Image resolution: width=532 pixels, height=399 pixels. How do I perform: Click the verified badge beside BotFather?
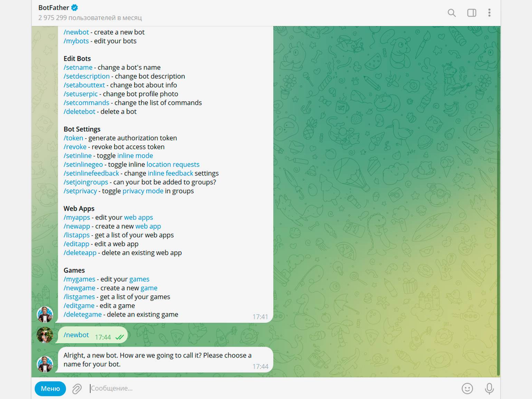[x=75, y=8]
